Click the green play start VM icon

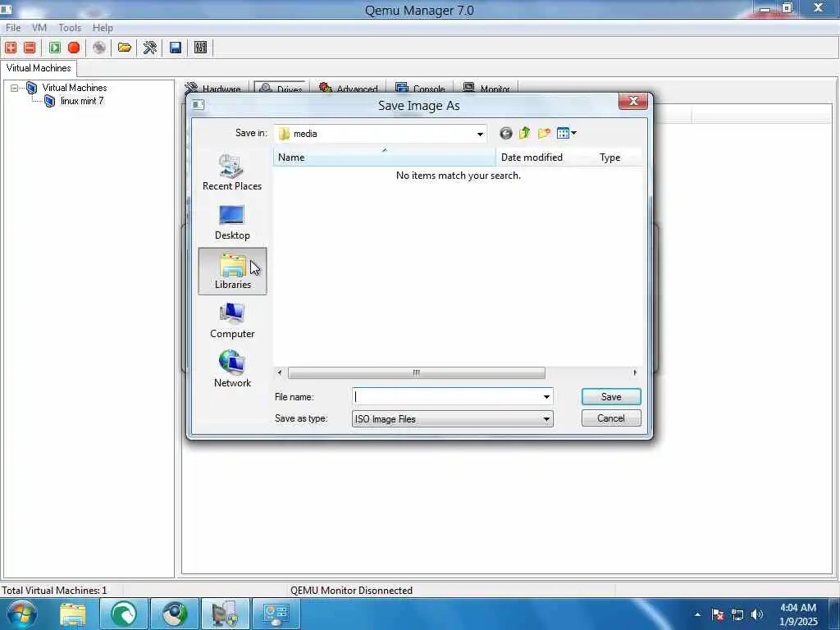click(x=55, y=48)
